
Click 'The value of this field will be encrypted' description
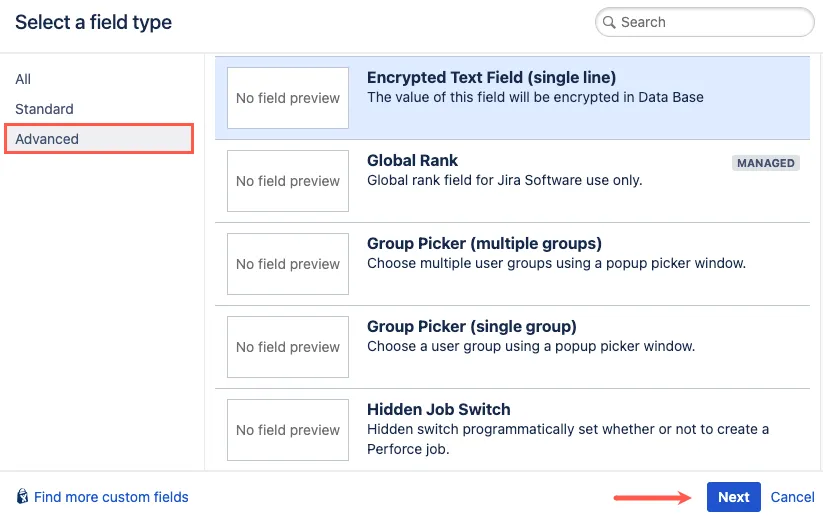click(x=535, y=98)
